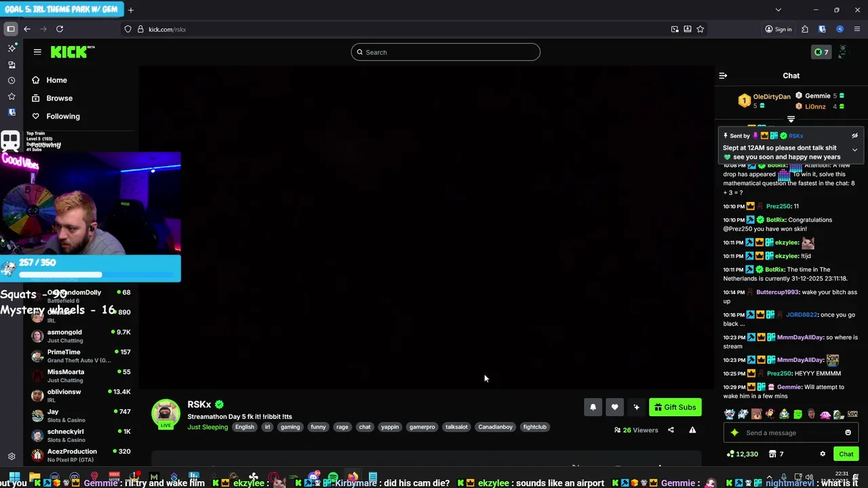Screen dimensions: 868x488
Task: Click oblivionsw in recommended channels
Action: coord(80,395)
